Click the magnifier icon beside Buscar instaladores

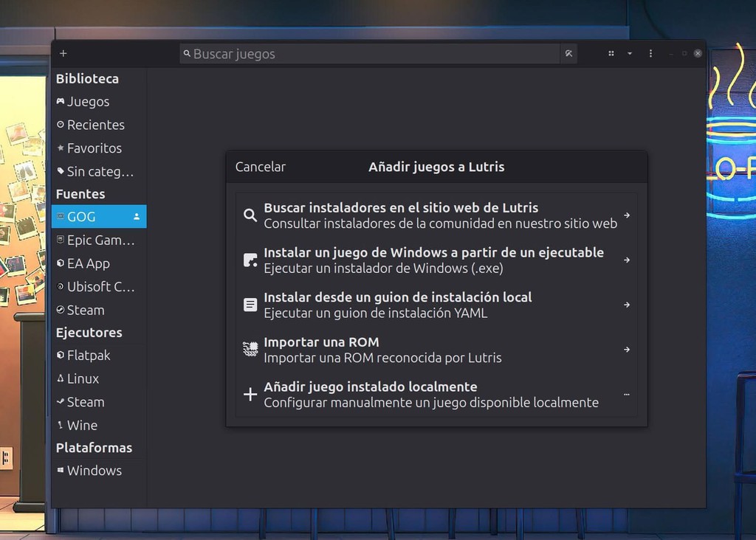[250, 215]
